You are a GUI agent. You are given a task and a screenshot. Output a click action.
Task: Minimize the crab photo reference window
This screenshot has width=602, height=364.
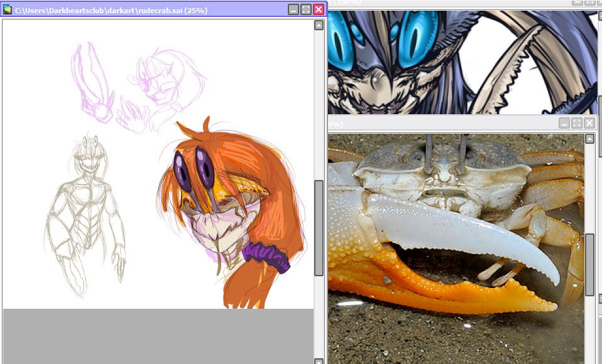(x=564, y=123)
